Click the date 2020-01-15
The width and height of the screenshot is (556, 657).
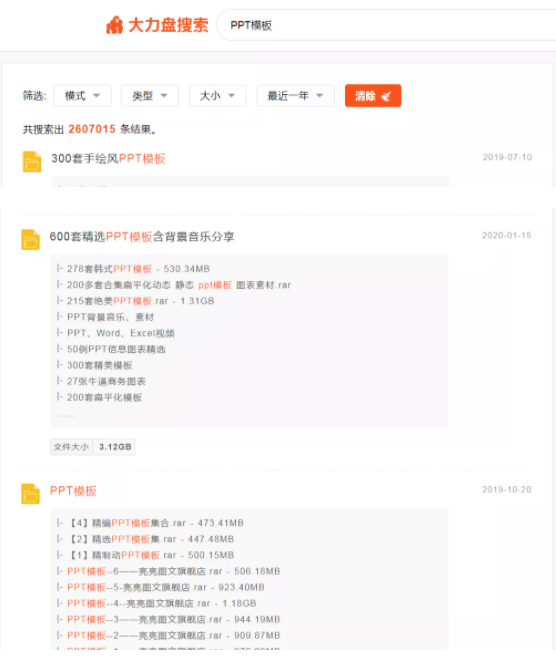[x=507, y=235]
